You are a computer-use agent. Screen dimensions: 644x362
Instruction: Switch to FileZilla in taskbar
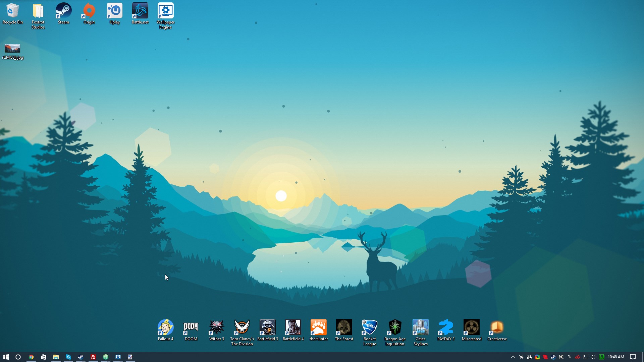point(93,357)
